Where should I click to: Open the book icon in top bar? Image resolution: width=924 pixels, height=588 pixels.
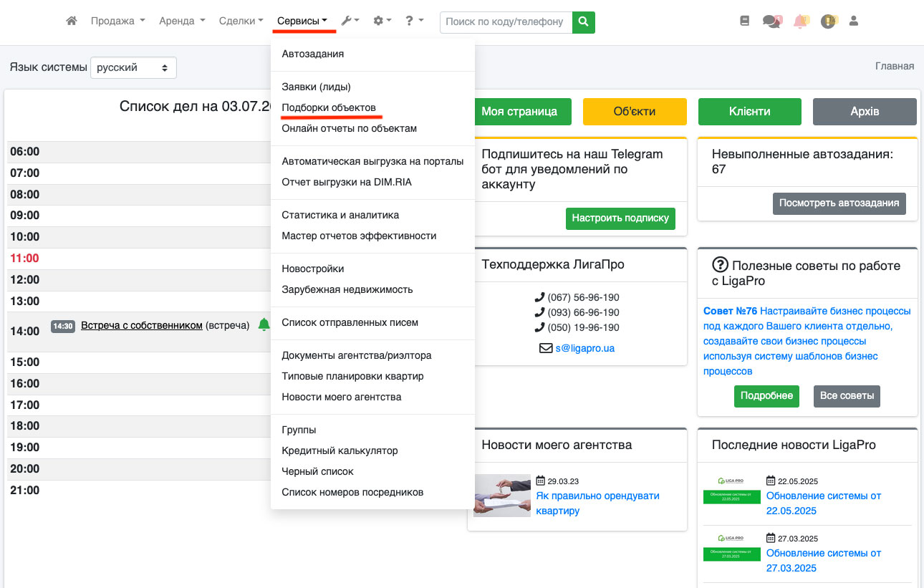[x=744, y=21]
